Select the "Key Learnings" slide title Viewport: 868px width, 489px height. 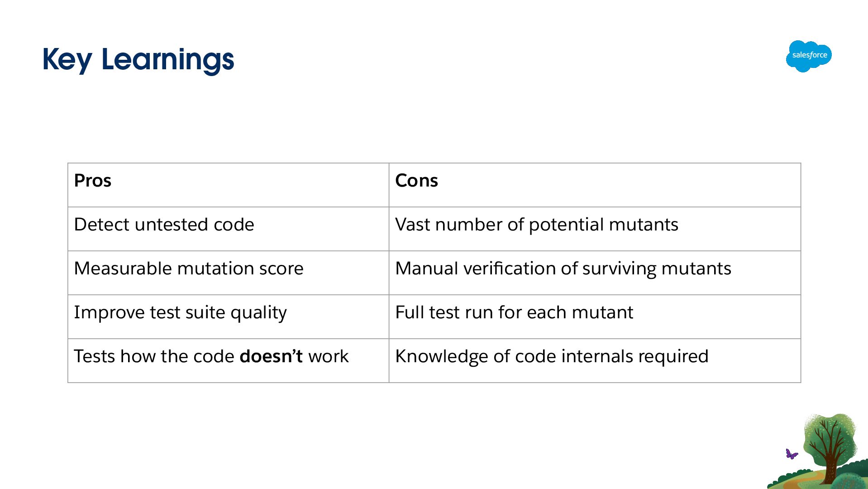click(138, 60)
